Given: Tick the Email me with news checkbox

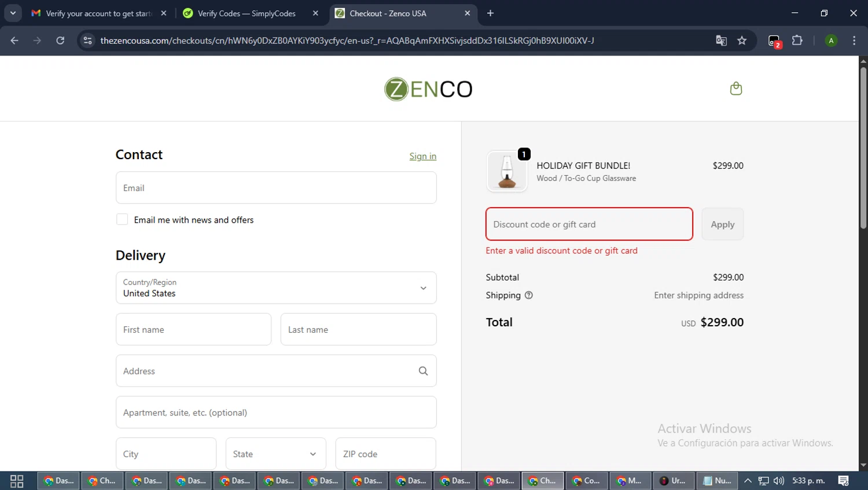Looking at the screenshot, I should [122, 219].
